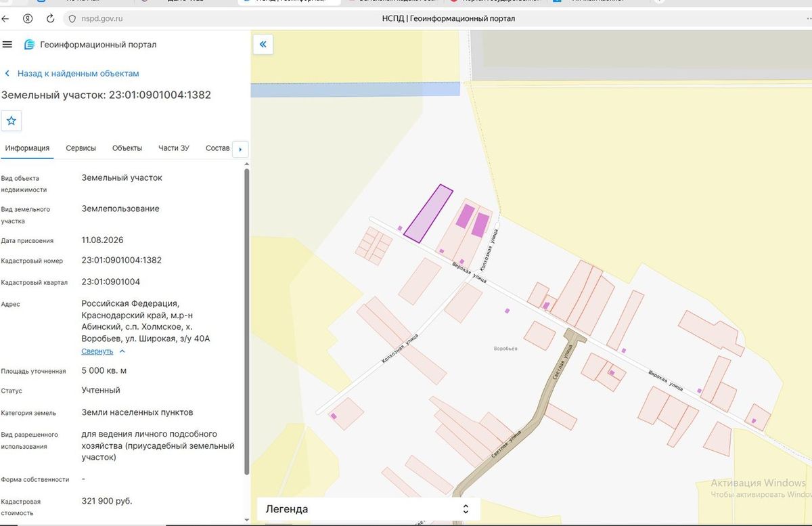The height and width of the screenshot is (526, 812).
Task: Collapse the side panel with double-chevron button
Action: (x=263, y=45)
